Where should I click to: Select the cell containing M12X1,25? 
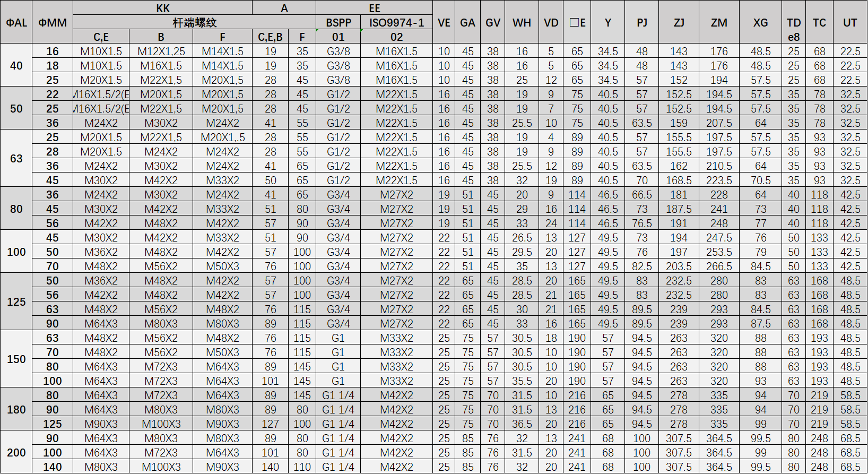pos(161,51)
